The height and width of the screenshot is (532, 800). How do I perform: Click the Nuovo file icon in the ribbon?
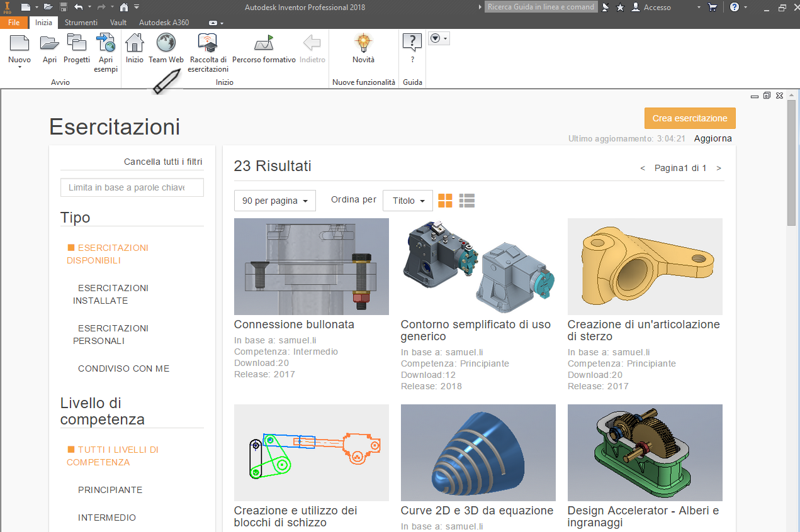click(x=20, y=43)
